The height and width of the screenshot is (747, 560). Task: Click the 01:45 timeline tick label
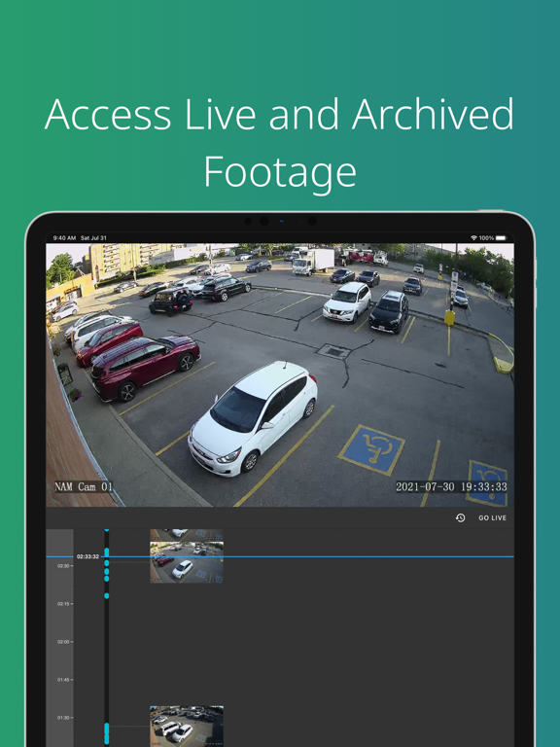tap(63, 680)
